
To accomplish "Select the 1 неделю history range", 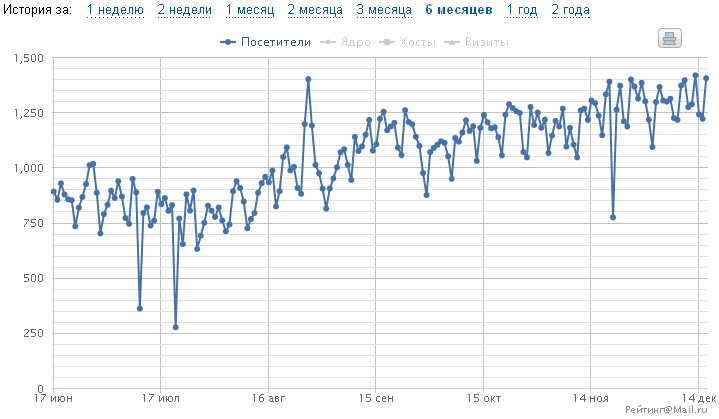I will click(115, 10).
